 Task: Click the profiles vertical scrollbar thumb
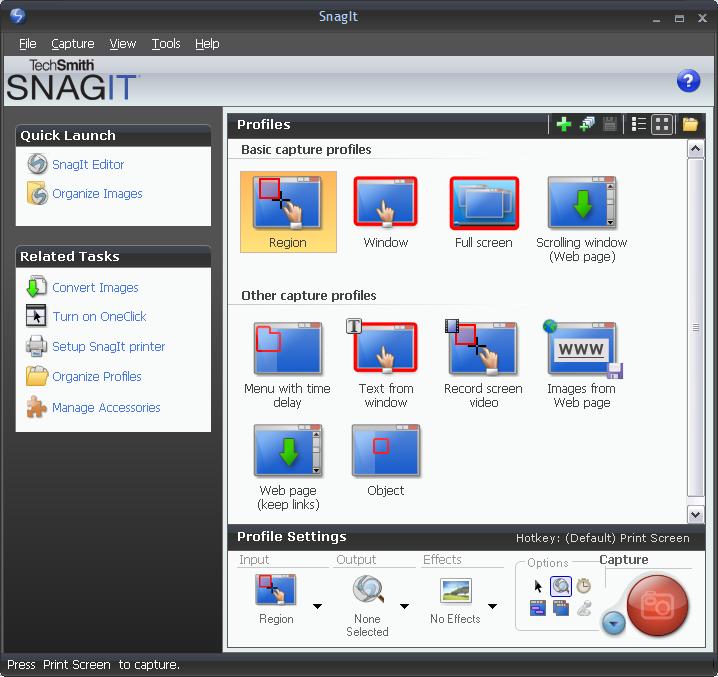[696, 327]
